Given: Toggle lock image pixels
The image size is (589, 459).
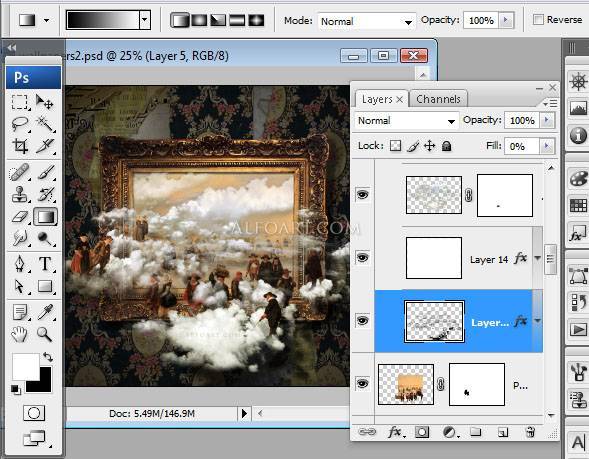Looking at the screenshot, I should tap(413, 146).
